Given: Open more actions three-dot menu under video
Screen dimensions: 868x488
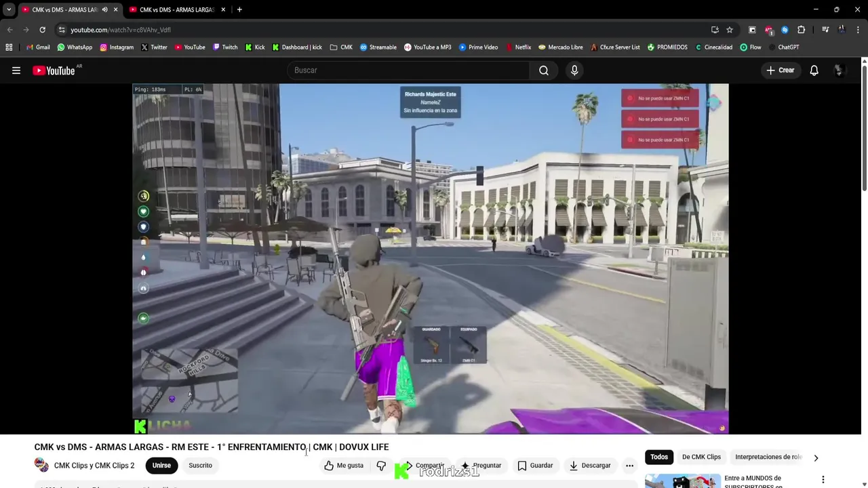Looking at the screenshot, I should (x=629, y=466).
